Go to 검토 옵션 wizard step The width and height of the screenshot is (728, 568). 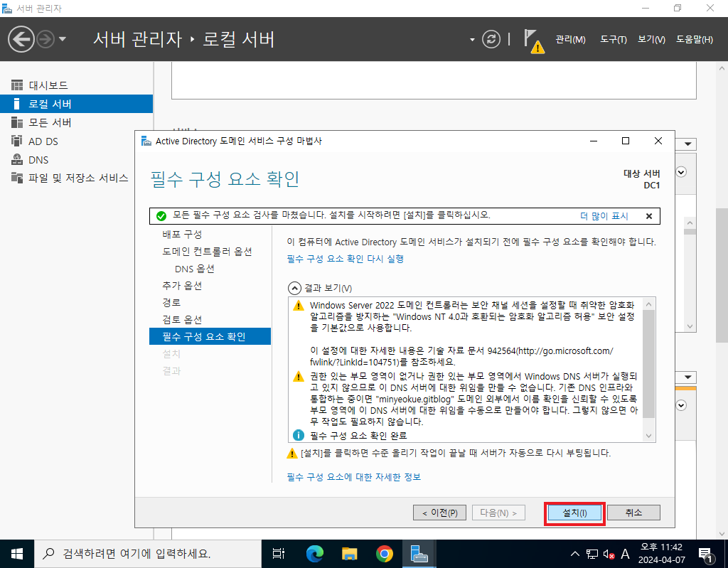pyautogui.click(x=182, y=319)
